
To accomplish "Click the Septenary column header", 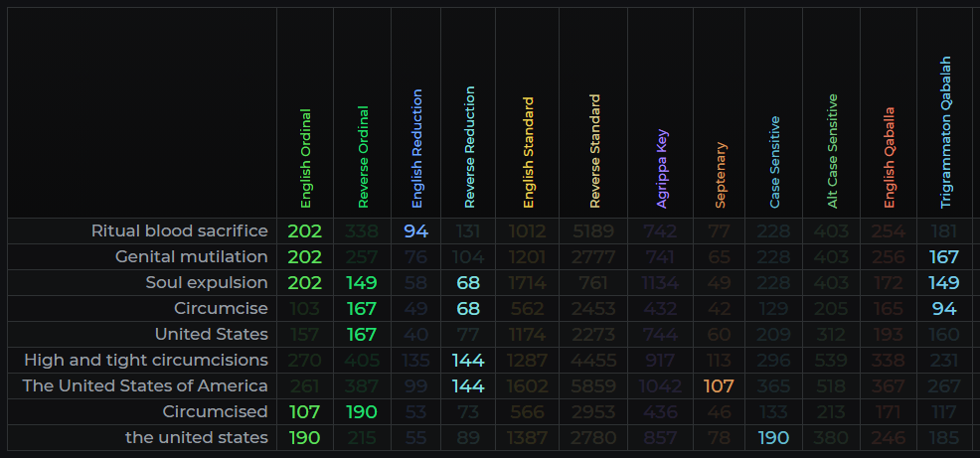I will pos(720,174).
